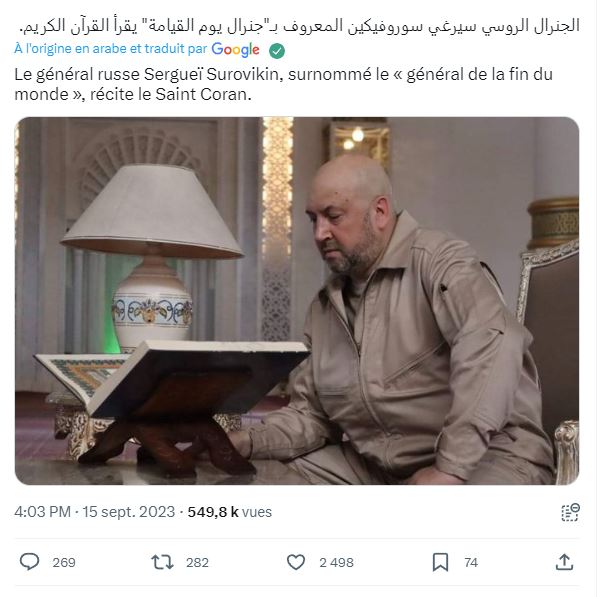Click the 2 498 likes count
Viewport: 613px width, 597px height.
pos(336,563)
